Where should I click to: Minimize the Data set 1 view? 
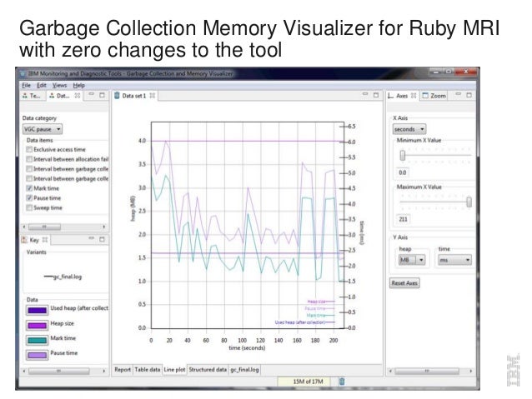(365, 95)
